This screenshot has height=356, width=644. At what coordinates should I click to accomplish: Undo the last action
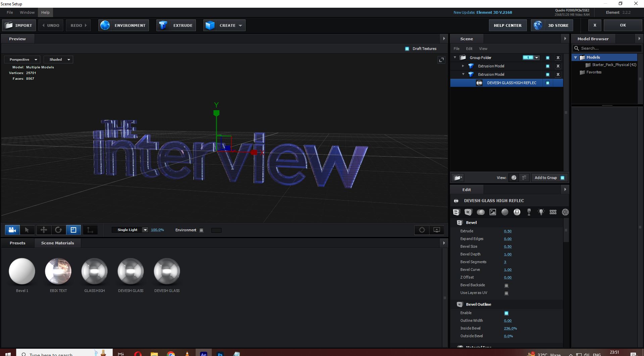51,25
